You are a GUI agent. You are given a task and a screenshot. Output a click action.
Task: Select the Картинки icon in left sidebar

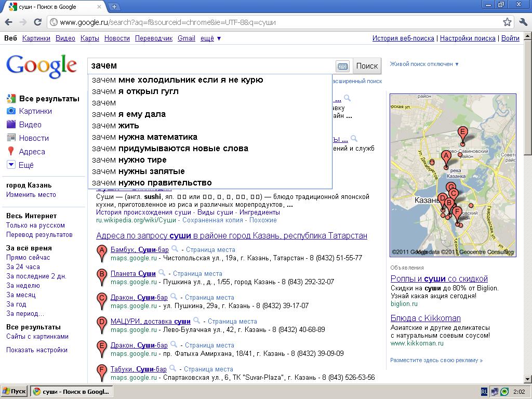[11, 111]
